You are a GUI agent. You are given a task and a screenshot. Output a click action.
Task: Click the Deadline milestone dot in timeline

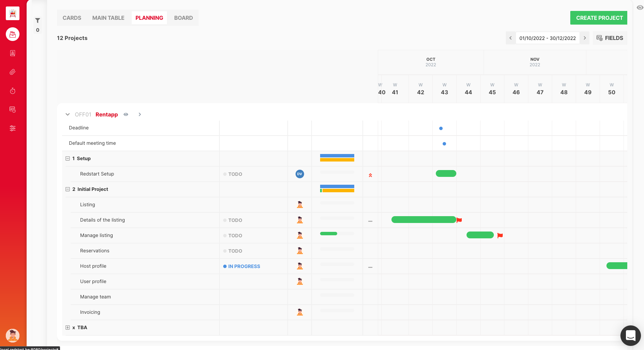pyautogui.click(x=441, y=128)
